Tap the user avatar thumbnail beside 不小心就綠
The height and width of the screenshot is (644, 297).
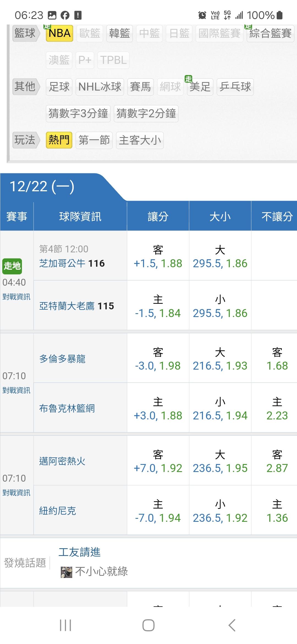pos(66,572)
